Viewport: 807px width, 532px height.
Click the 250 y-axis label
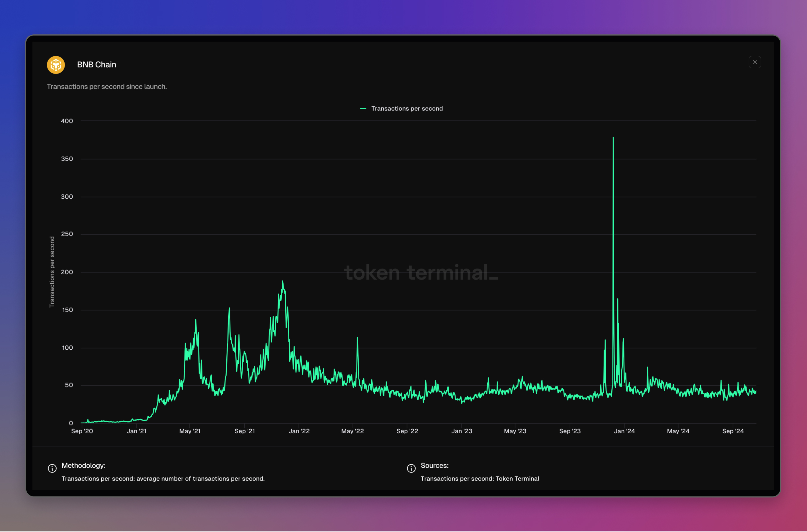[x=67, y=234]
